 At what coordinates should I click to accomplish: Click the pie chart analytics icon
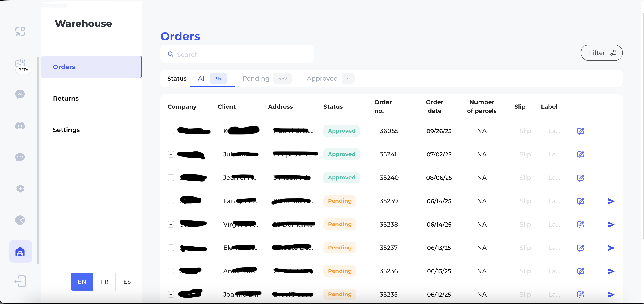pyautogui.click(x=20, y=220)
